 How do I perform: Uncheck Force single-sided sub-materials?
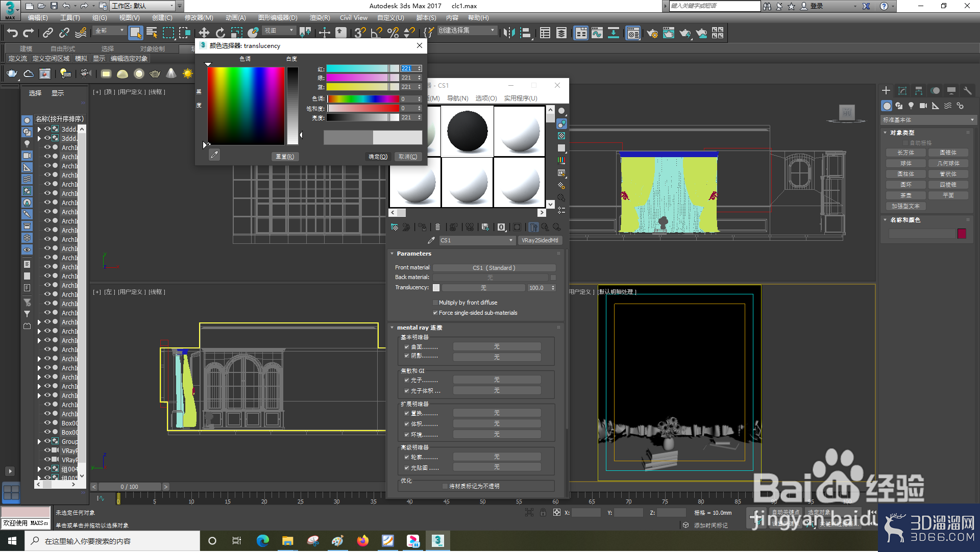click(x=435, y=313)
